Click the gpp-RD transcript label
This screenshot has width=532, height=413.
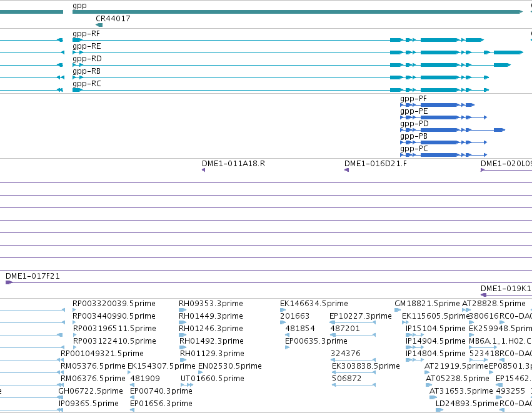(87, 59)
